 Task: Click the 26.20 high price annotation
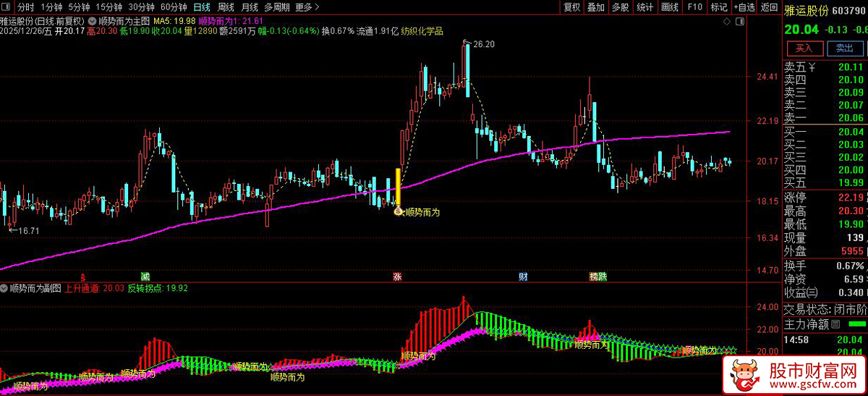484,44
